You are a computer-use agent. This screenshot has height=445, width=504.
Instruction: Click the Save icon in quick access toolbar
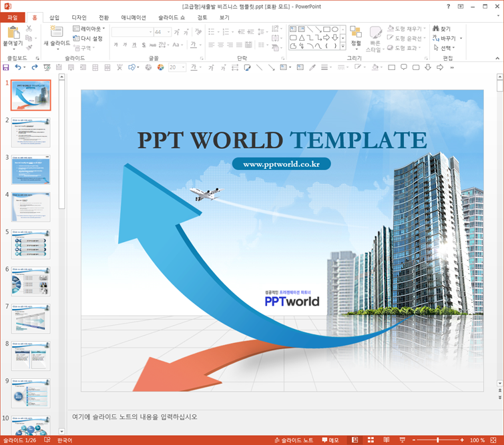6,67
